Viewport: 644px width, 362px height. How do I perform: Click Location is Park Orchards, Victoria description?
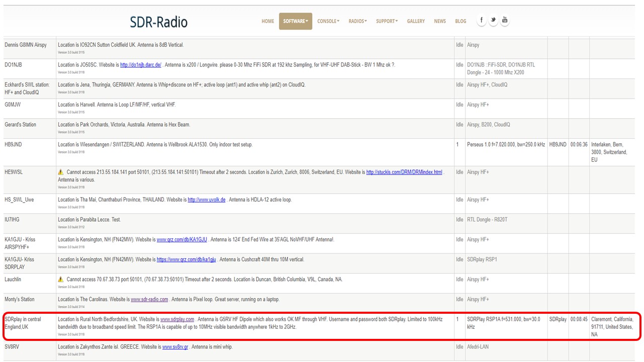pyautogui.click(x=124, y=124)
